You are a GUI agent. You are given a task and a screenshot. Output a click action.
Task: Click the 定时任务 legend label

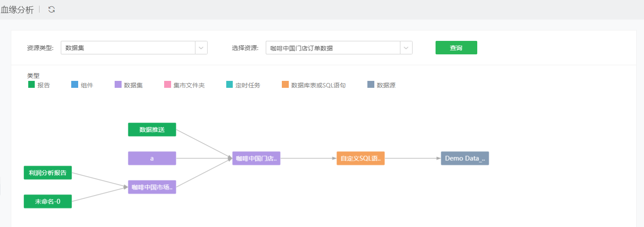coord(248,85)
